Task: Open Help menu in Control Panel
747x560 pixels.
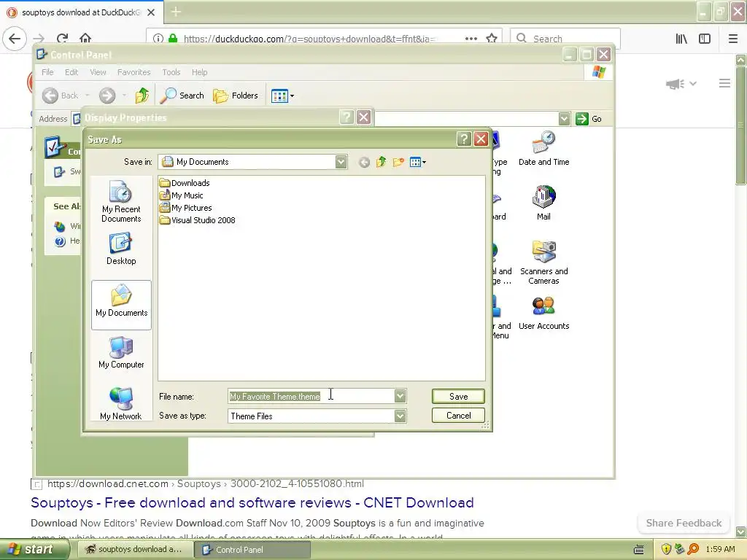Action: 200,72
